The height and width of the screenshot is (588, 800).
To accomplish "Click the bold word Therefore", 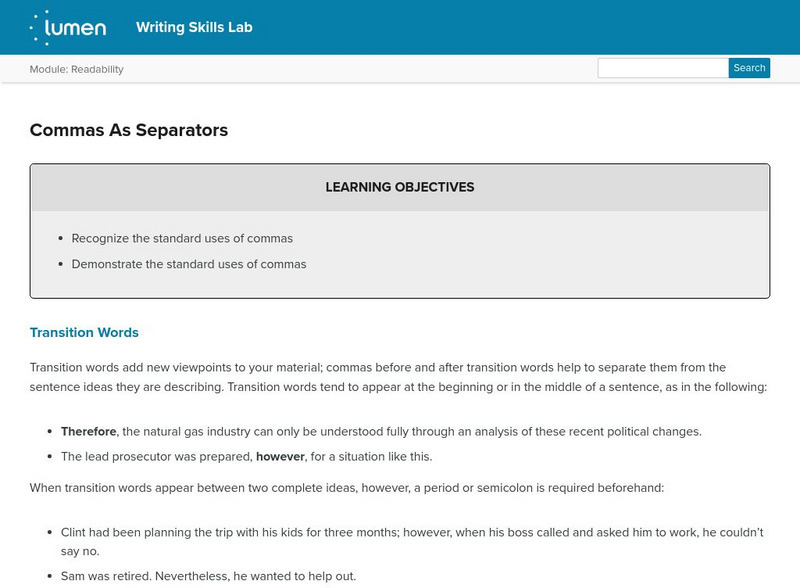I will (x=89, y=431).
